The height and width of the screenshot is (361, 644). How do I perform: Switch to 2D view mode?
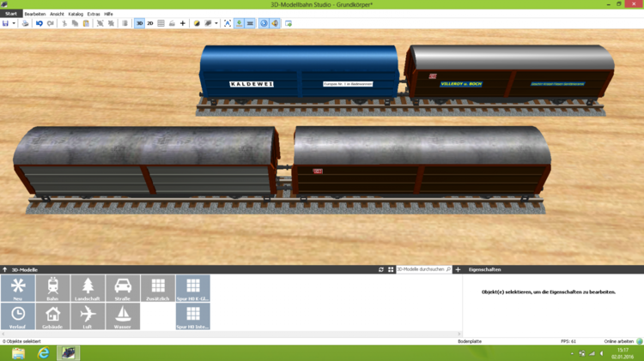150,23
